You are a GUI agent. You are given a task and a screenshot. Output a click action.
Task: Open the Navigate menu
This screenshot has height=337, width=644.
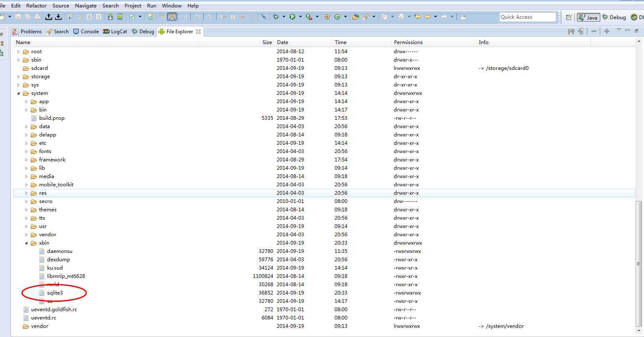[x=86, y=5]
